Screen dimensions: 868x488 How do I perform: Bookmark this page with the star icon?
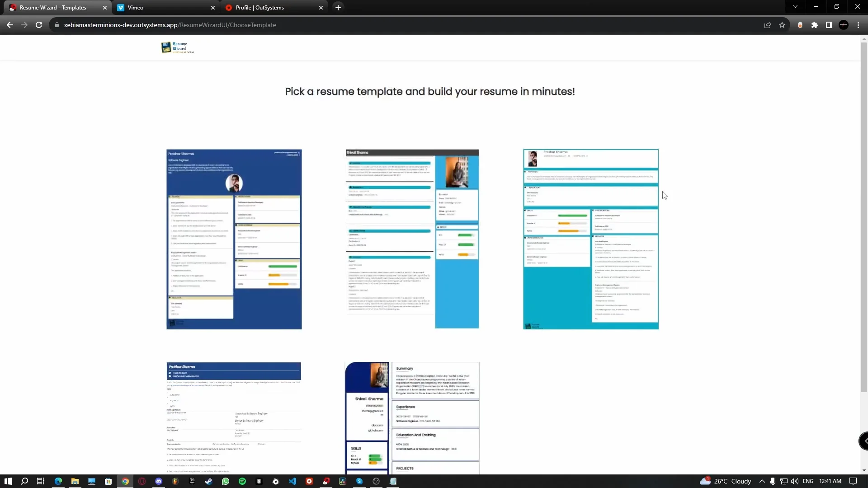[x=782, y=25]
